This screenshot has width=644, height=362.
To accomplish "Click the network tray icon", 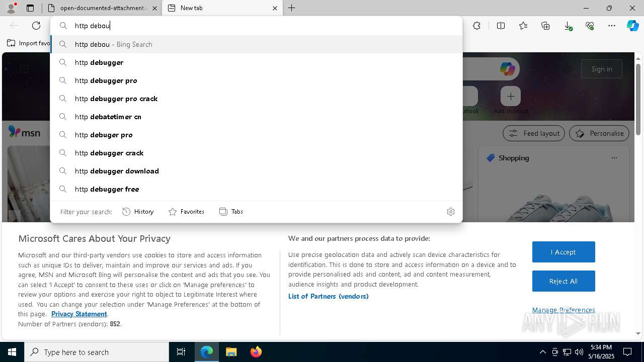I will (567, 352).
